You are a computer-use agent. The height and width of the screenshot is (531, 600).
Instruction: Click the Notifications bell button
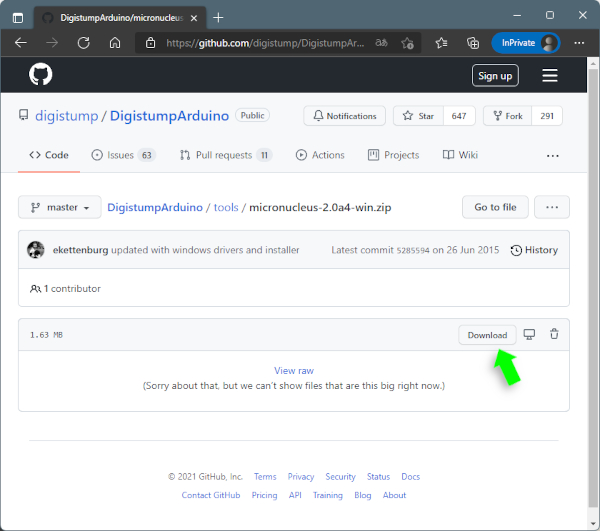click(x=344, y=116)
